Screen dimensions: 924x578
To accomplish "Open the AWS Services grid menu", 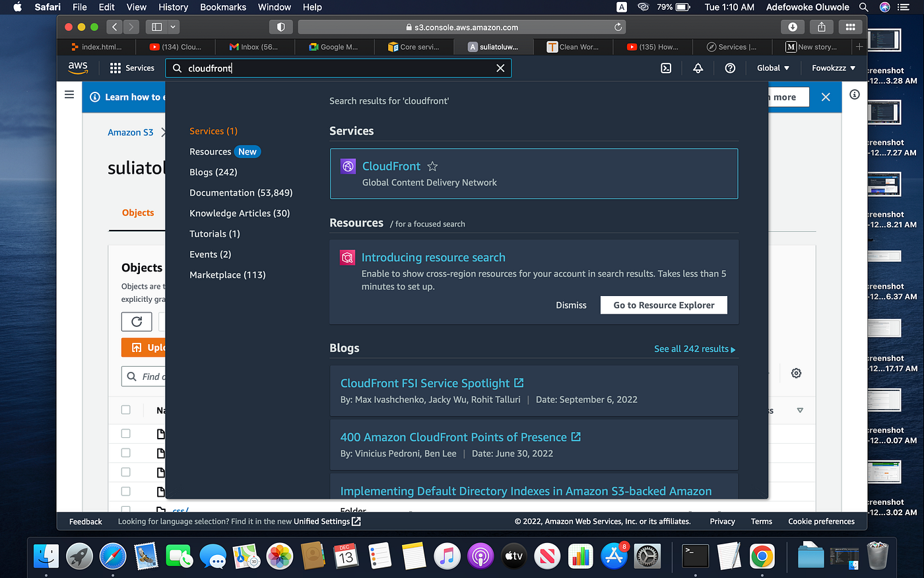I will [132, 68].
